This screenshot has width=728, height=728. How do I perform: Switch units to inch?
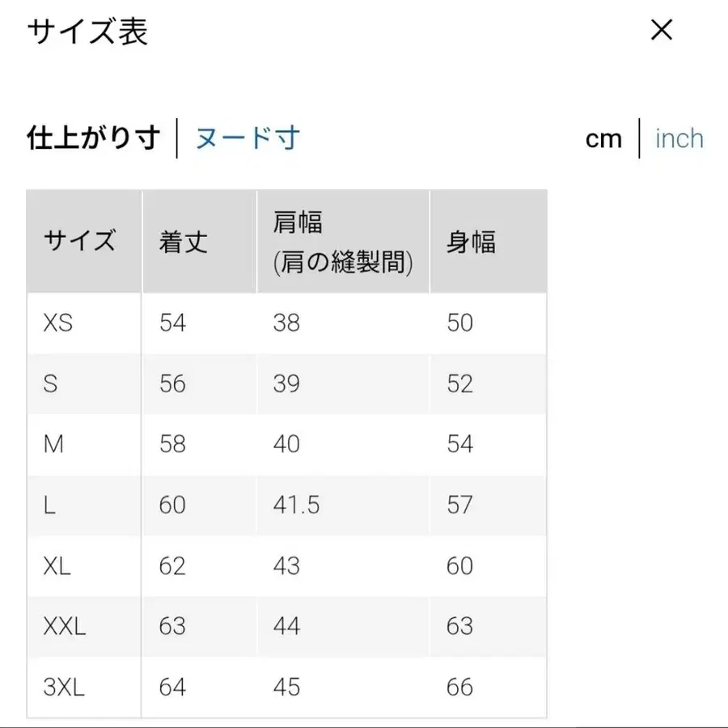(x=679, y=139)
